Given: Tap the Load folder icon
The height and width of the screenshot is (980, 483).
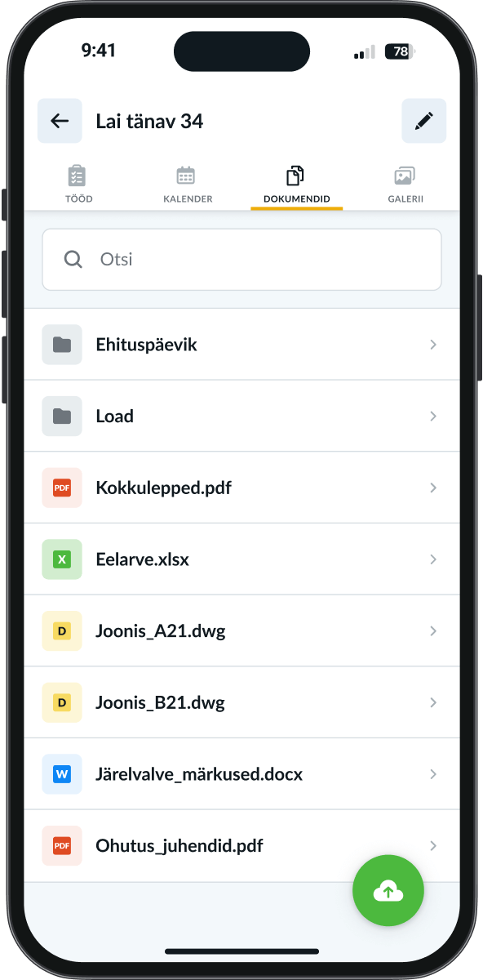Looking at the screenshot, I should (62, 416).
